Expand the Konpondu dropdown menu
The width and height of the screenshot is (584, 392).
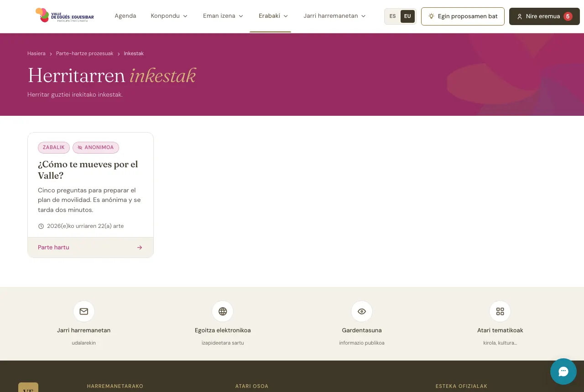(x=169, y=16)
